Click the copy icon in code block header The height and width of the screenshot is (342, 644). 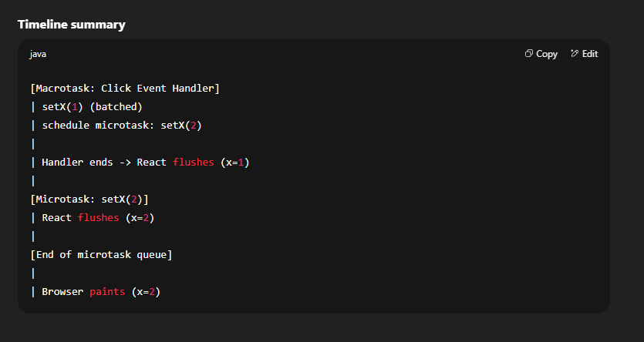(529, 53)
